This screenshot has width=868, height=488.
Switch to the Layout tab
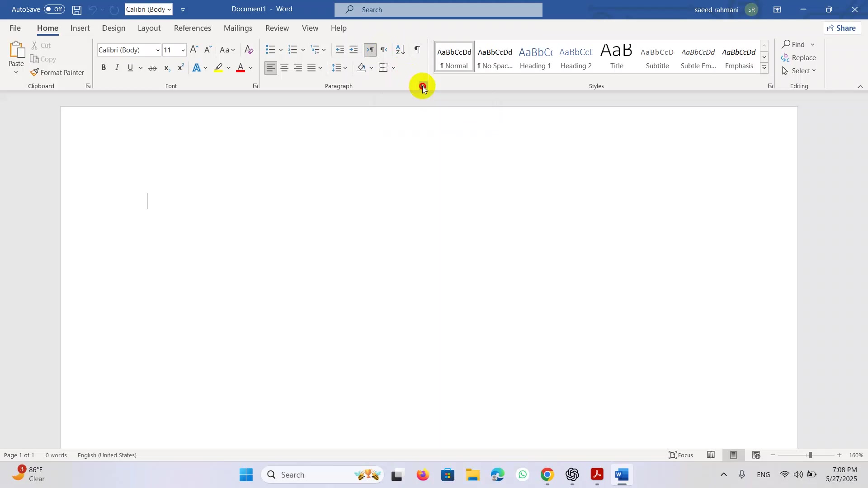tap(149, 28)
